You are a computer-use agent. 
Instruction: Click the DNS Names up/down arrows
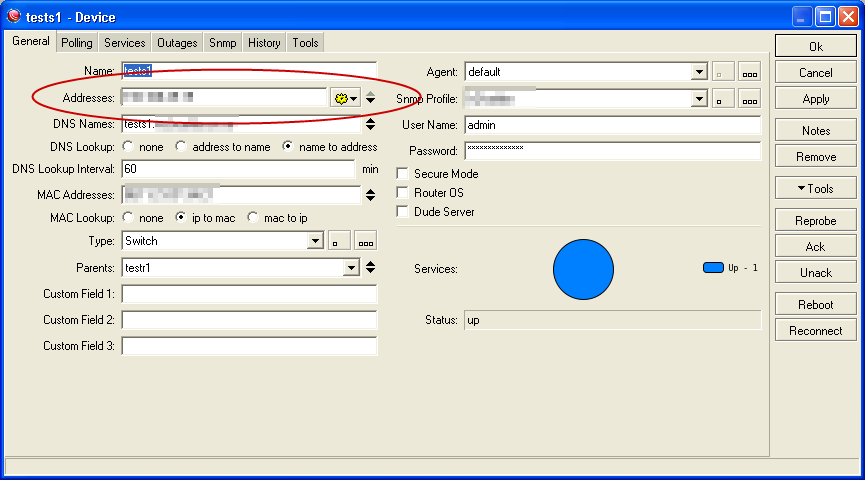[371, 124]
